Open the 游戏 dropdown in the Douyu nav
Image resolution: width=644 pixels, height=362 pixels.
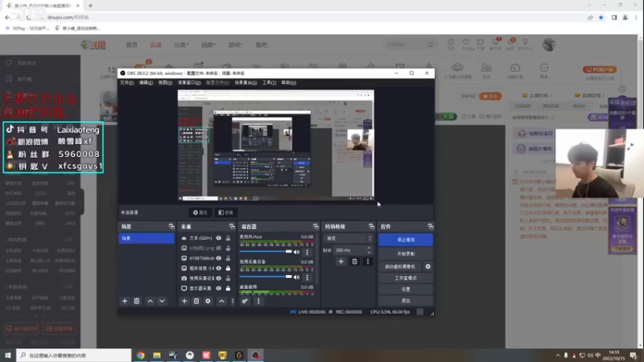[235, 45]
